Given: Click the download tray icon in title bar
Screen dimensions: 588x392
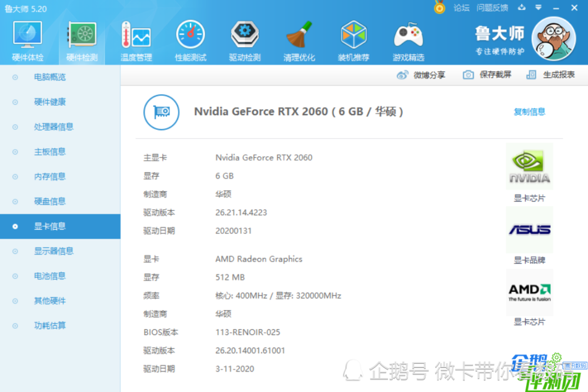Looking at the screenshot, I should click(x=522, y=8).
